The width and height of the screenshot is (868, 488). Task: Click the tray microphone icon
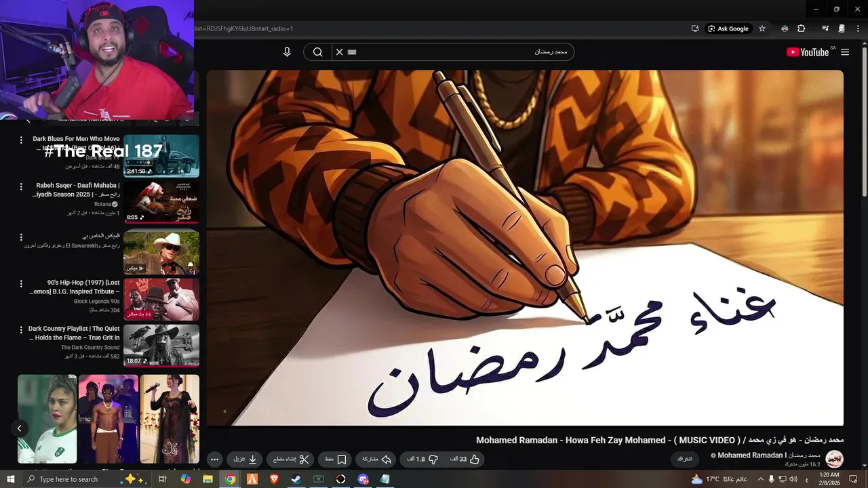(x=772, y=479)
